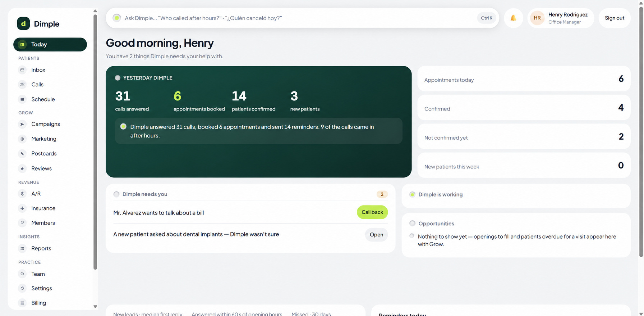Select the Schedule icon in sidebar
This screenshot has width=644, height=316.
pyautogui.click(x=22, y=99)
